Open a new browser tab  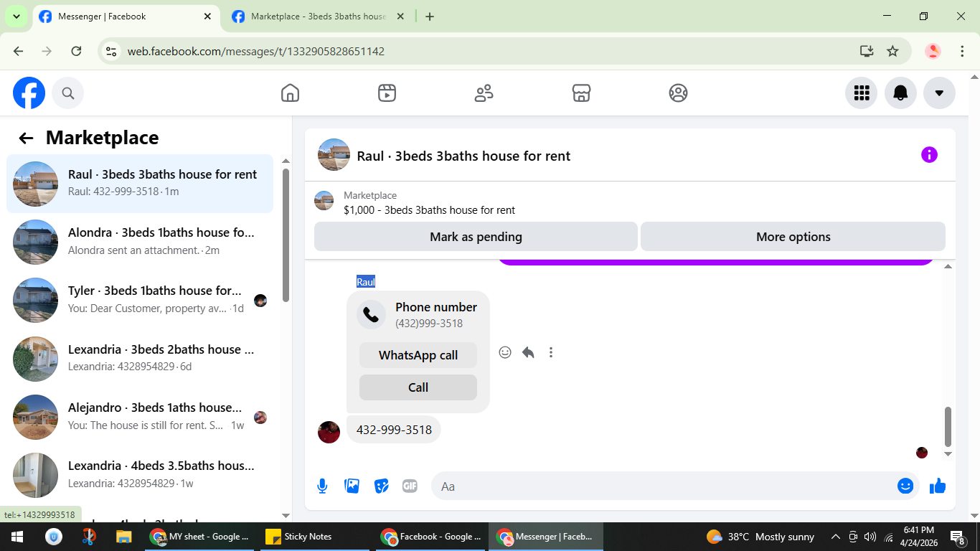(x=430, y=17)
